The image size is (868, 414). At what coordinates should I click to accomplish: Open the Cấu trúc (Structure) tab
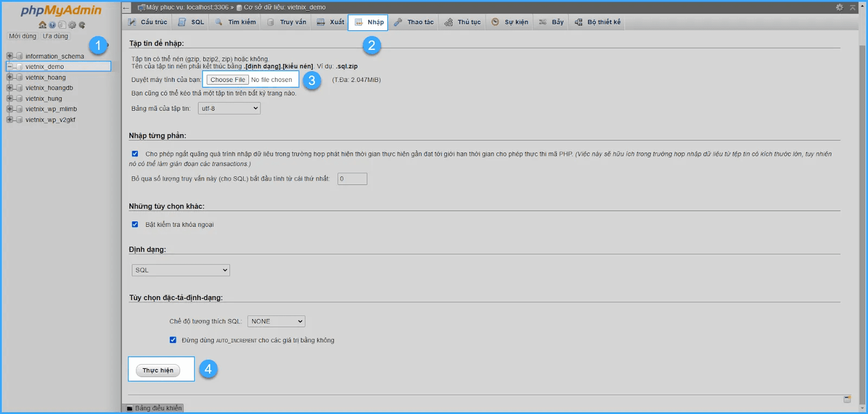(148, 22)
